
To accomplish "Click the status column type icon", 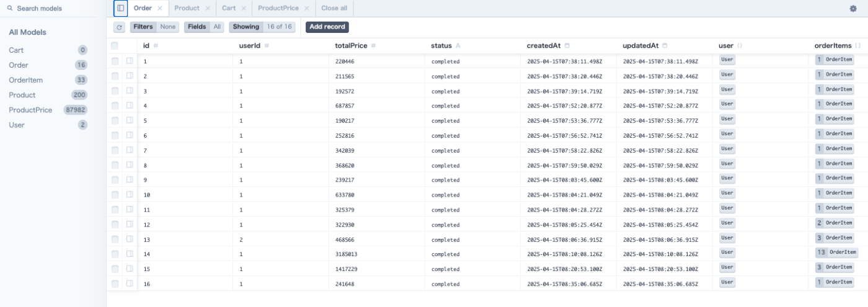I will (x=458, y=46).
